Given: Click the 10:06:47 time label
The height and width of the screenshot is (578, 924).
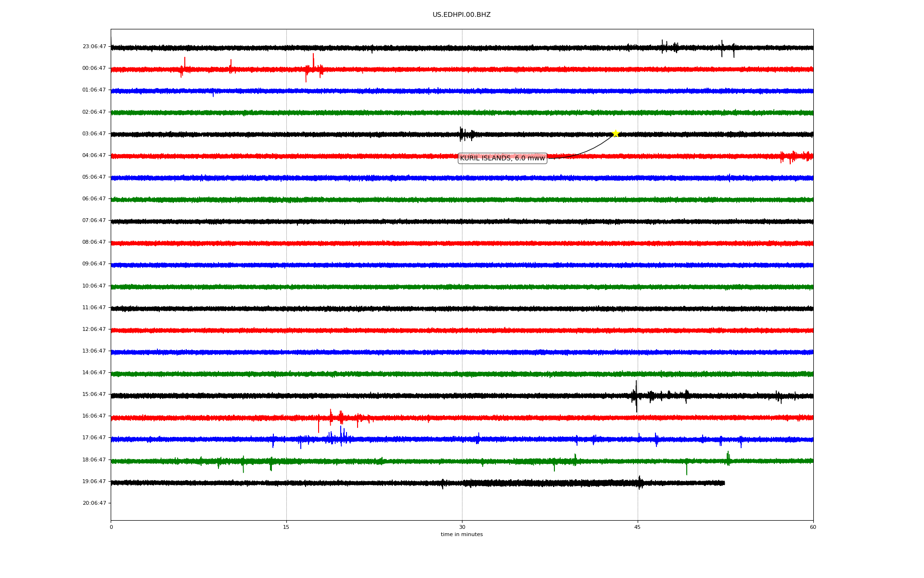Looking at the screenshot, I should point(94,286).
